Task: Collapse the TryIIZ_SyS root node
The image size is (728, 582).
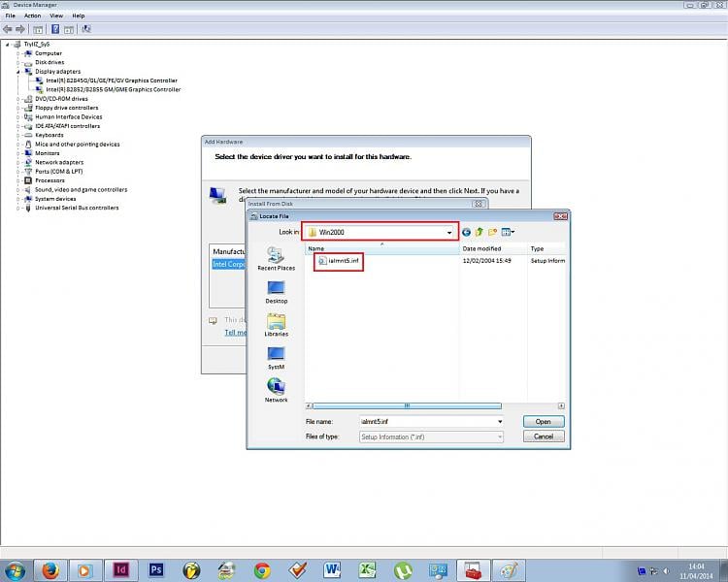Action: click(8, 45)
